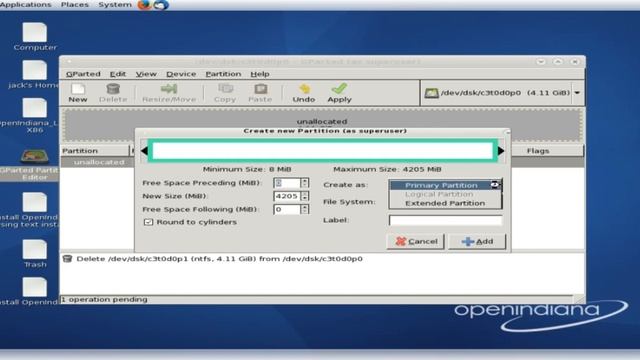The width and height of the screenshot is (640, 360).
Task: Open the Help menu
Action: (x=260, y=74)
